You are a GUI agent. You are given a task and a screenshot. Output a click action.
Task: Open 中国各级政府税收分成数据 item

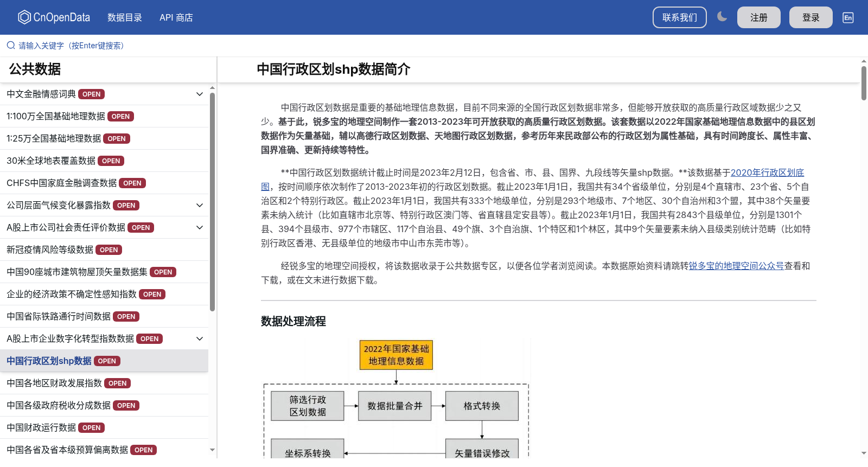(x=104, y=405)
